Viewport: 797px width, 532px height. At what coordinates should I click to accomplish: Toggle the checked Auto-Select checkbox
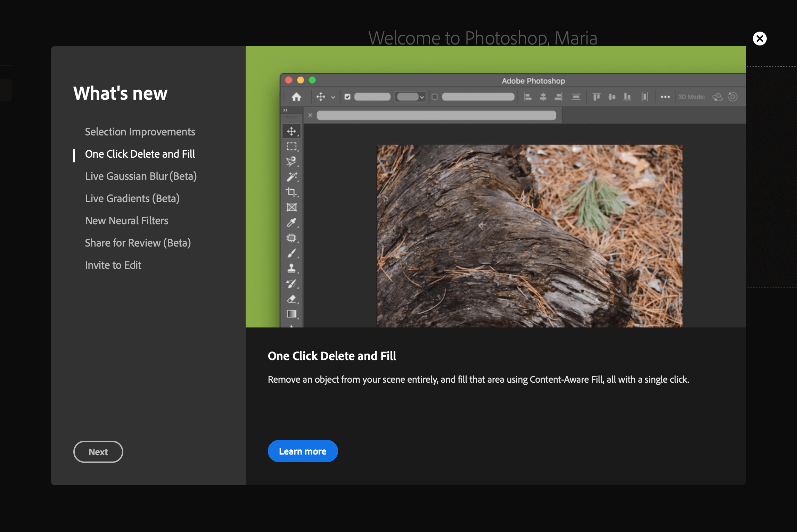point(347,97)
